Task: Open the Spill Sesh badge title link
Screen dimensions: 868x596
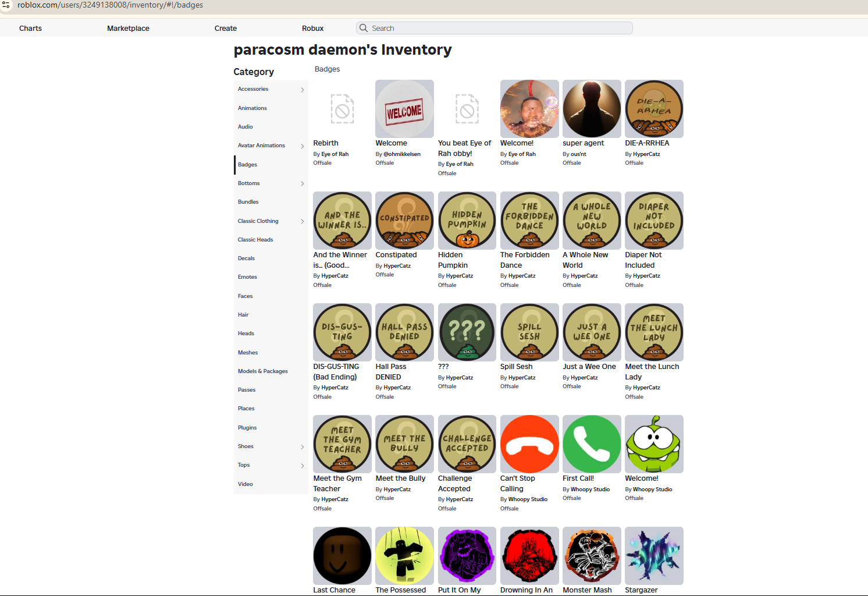Action: pos(516,367)
